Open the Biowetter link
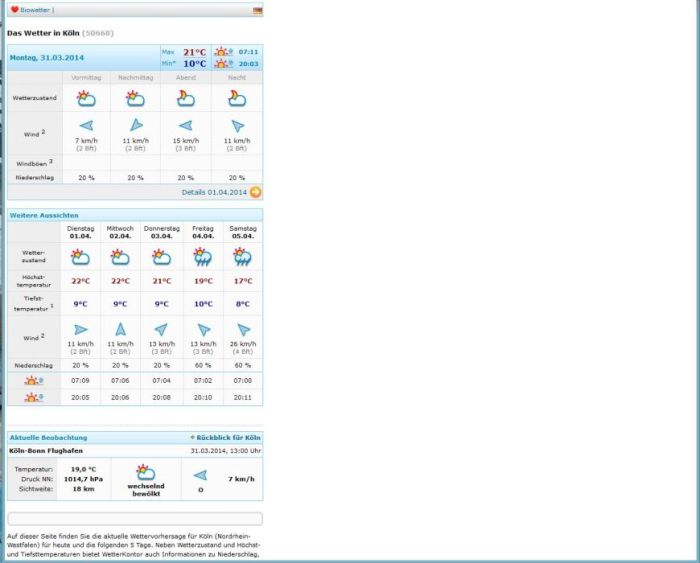The width and height of the screenshot is (700, 563). coord(35,10)
